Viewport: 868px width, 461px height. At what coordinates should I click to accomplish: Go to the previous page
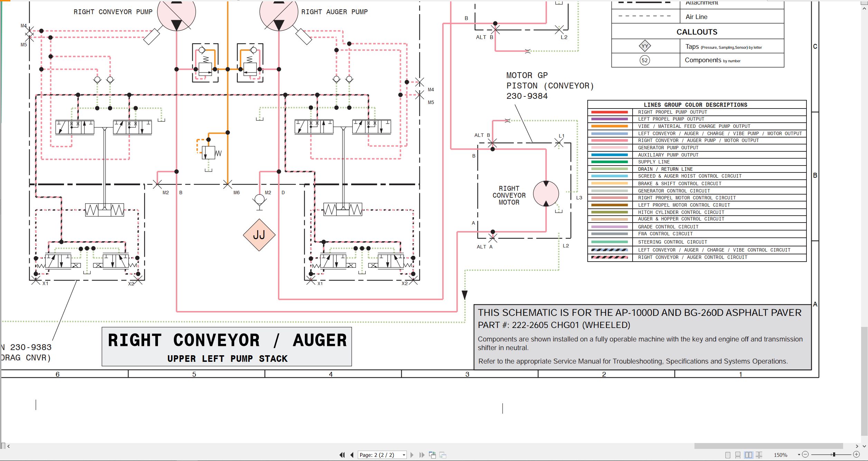tap(352, 455)
